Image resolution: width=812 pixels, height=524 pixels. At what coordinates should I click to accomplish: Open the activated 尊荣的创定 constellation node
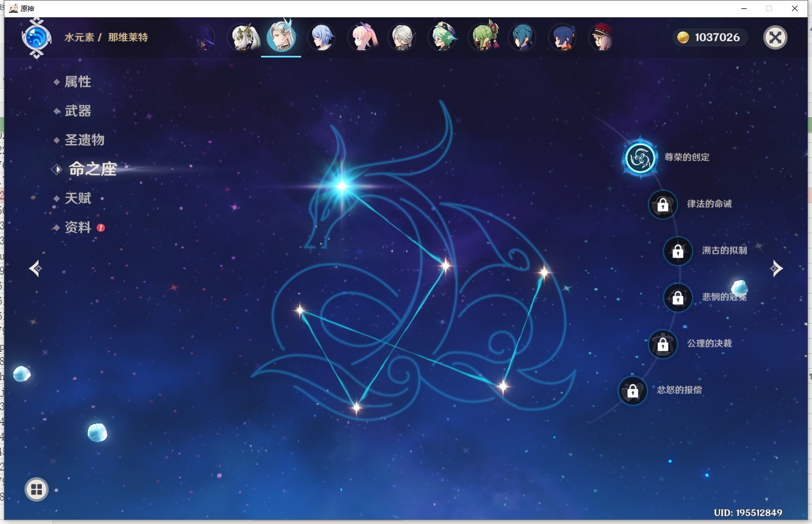click(x=640, y=158)
